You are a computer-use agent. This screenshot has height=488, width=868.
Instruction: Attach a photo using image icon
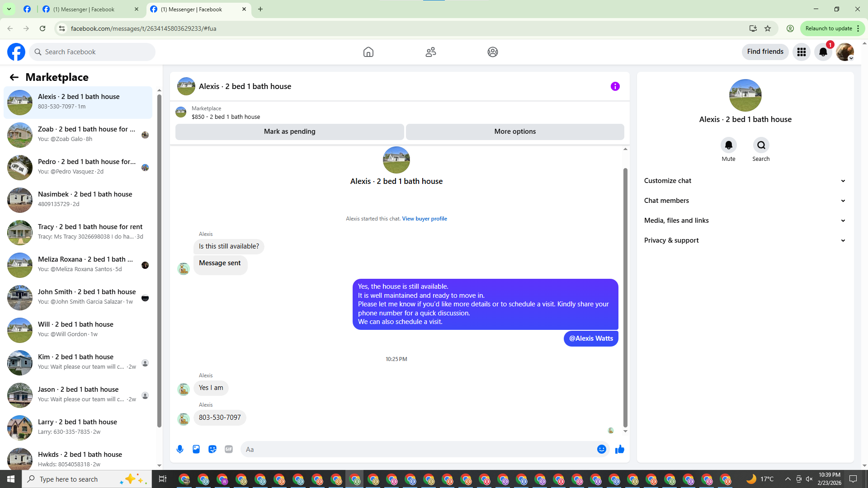click(x=196, y=449)
